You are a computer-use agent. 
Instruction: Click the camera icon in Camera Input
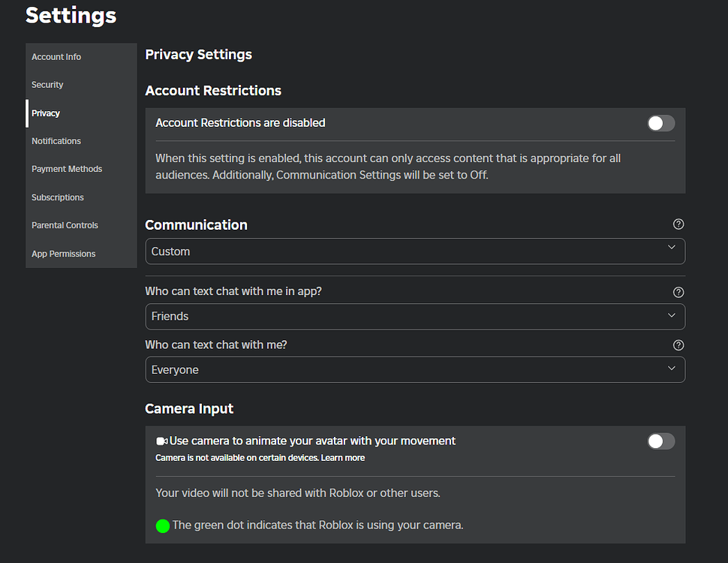(161, 441)
